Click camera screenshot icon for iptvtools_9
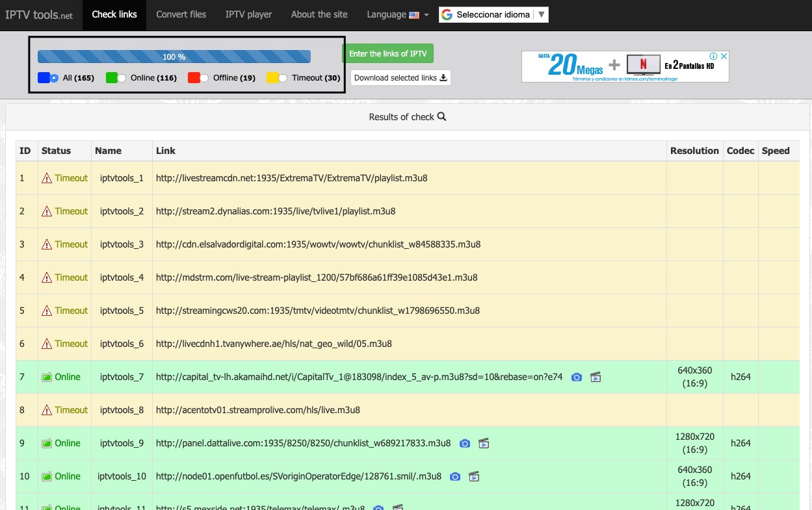The width and height of the screenshot is (812, 510). [464, 444]
